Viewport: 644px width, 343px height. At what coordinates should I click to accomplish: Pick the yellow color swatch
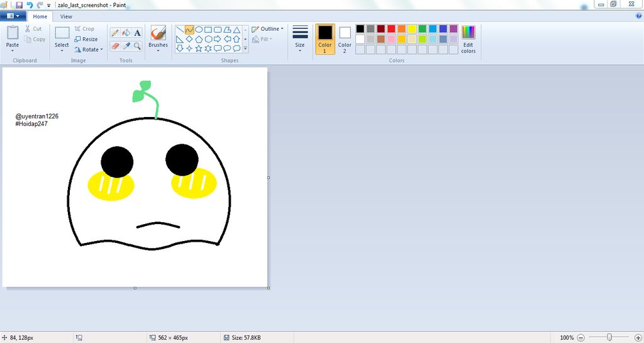412,29
